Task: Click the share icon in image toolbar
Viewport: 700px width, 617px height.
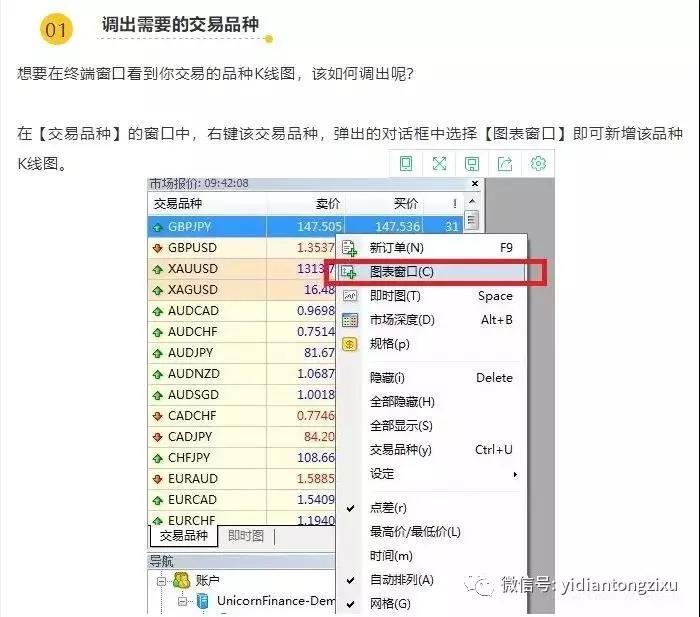Action: pyautogui.click(x=505, y=164)
